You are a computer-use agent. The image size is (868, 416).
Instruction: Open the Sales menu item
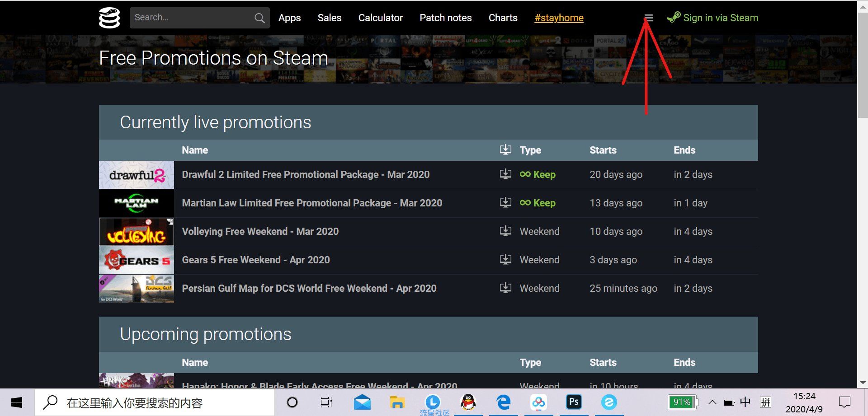[x=329, y=18]
